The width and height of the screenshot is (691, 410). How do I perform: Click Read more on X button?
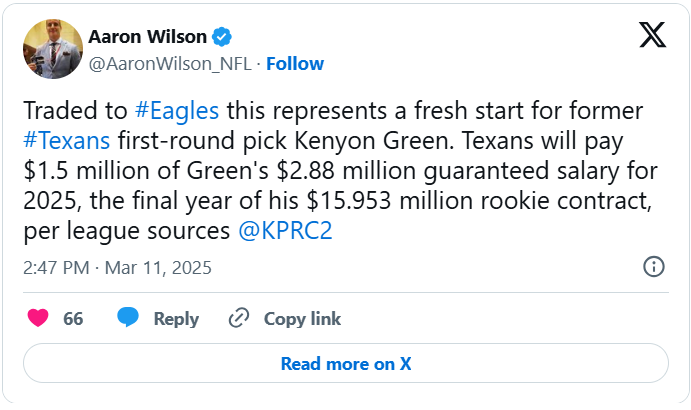click(x=346, y=364)
